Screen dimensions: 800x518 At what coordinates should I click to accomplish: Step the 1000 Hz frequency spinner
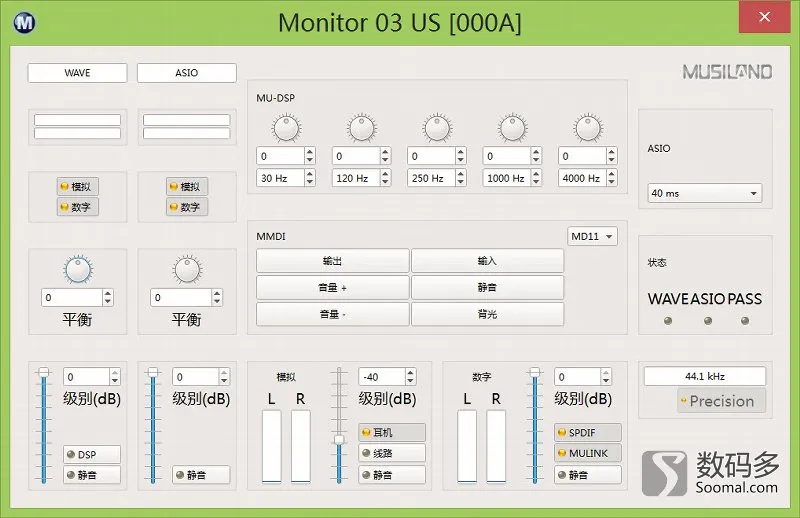(x=536, y=178)
